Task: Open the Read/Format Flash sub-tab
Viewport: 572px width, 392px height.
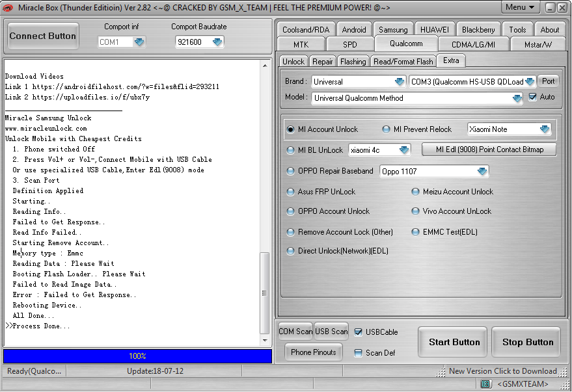Action: click(x=403, y=62)
